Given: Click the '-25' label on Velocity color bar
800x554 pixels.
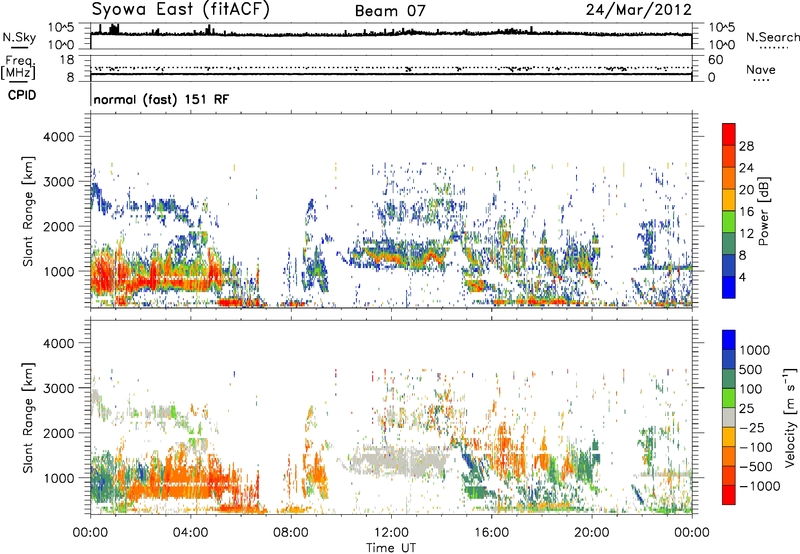Looking at the screenshot, I should tap(752, 427).
